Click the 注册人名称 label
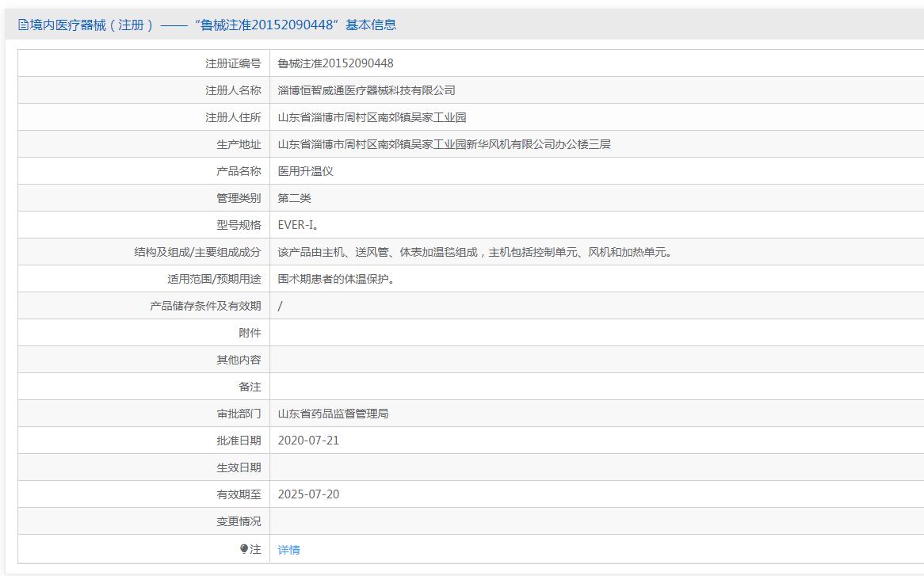The image size is (924, 576). click(233, 90)
